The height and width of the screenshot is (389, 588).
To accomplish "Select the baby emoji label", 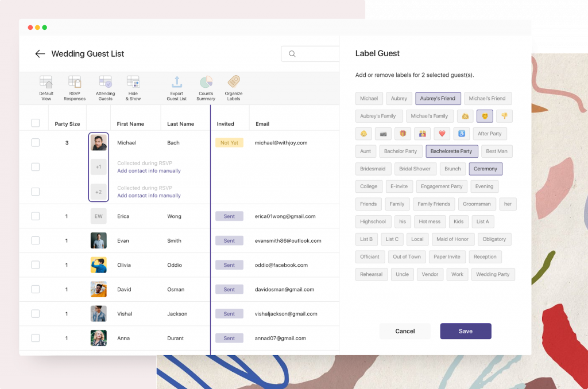I will point(363,134).
